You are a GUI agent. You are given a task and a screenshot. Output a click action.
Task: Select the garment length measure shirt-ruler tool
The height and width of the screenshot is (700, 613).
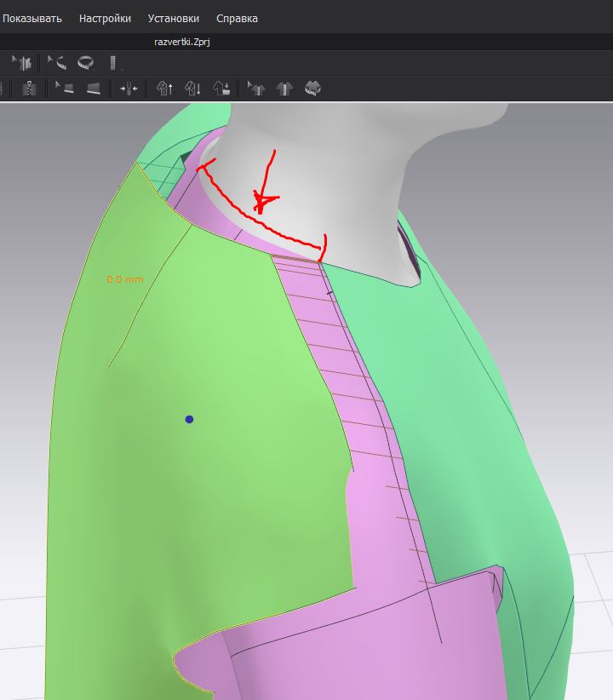284,89
